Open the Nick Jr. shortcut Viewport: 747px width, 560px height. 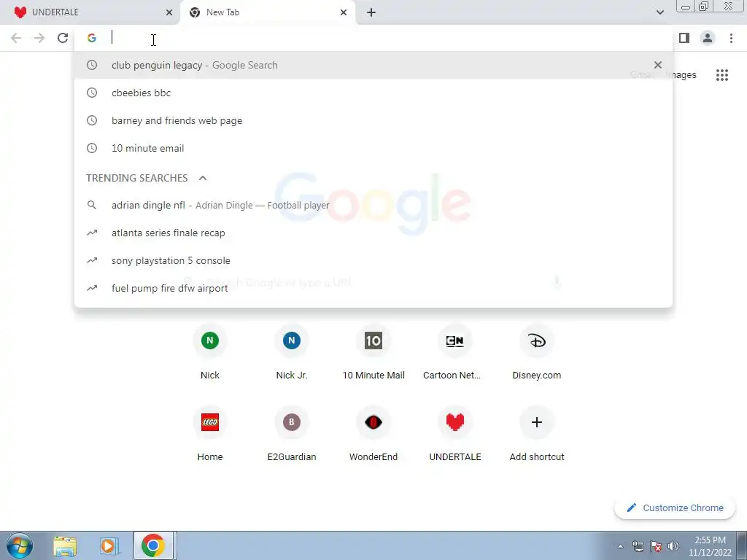[292, 352]
